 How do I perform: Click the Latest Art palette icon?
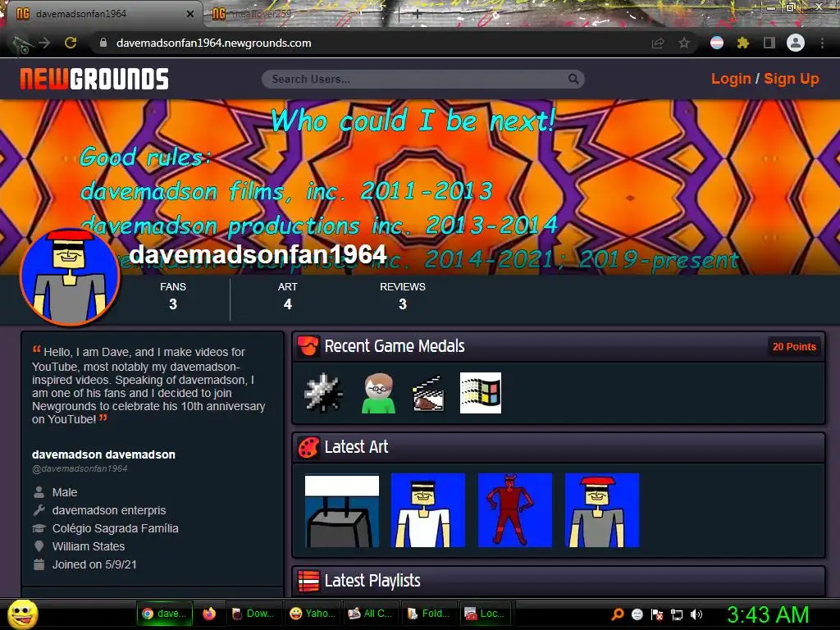pos(308,447)
